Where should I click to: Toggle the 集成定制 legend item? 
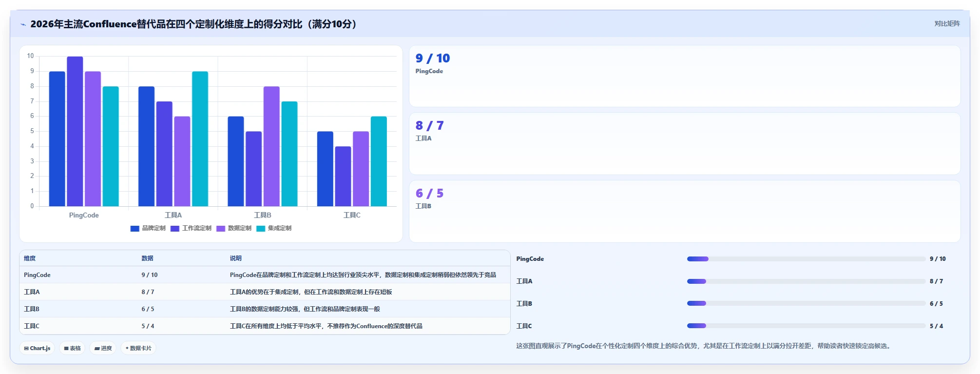pyautogui.click(x=274, y=228)
